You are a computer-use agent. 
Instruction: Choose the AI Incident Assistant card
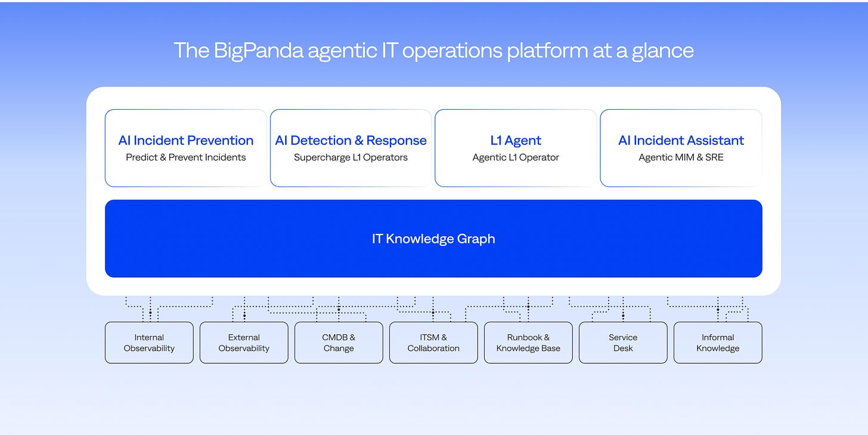coord(681,148)
